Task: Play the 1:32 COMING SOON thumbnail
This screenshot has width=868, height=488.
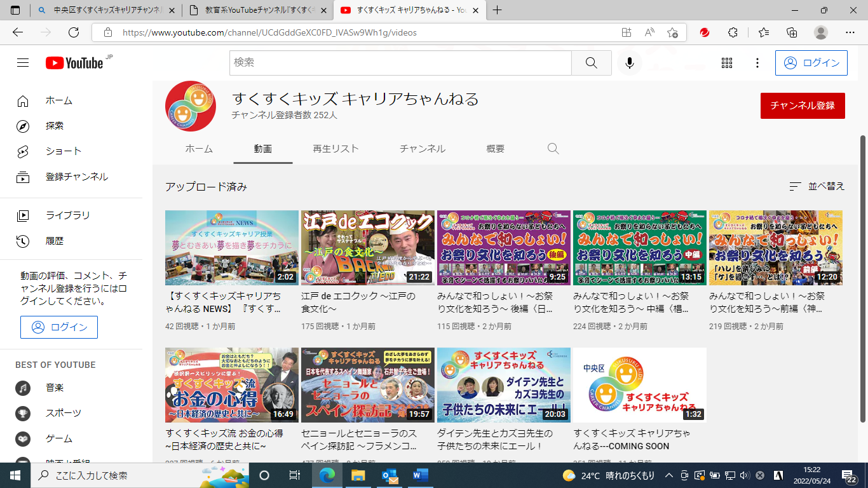Action: pyautogui.click(x=640, y=385)
